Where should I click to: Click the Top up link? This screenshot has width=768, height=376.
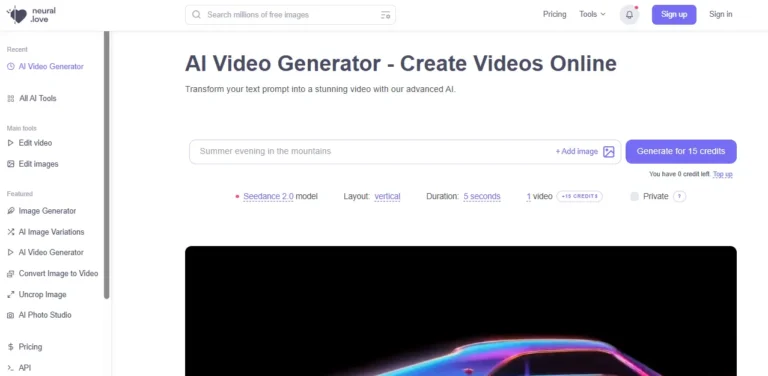pos(722,174)
